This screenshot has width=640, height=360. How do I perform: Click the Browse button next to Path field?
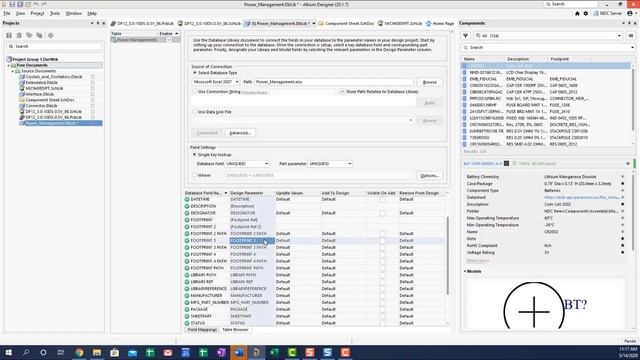click(429, 82)
